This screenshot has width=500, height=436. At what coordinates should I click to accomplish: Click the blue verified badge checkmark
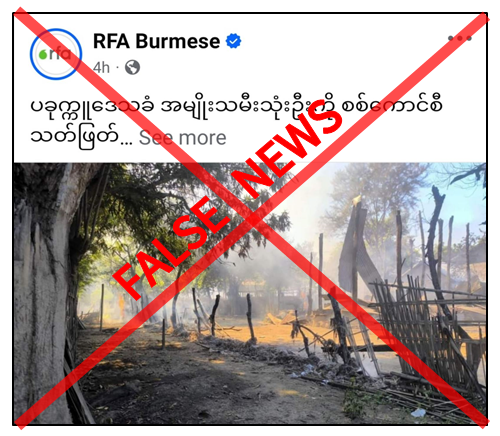[x=233, y=41]
